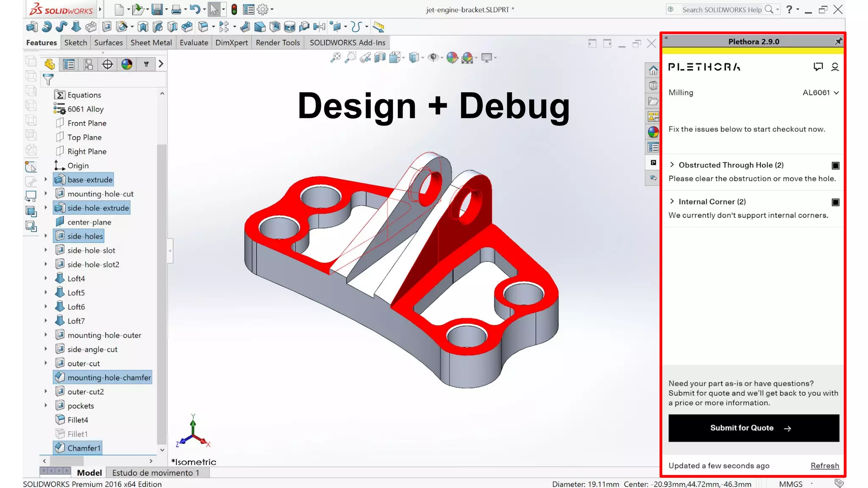
Task: Click Zoom to Area icon
Action: pos(351,58)
